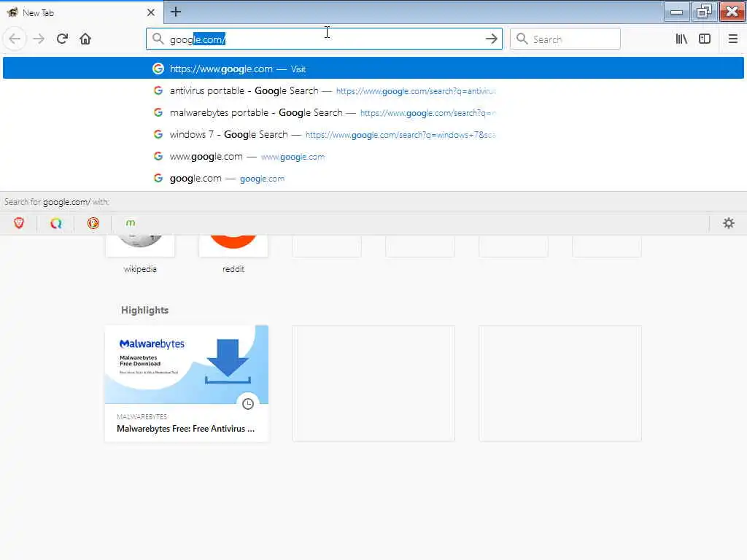Click the Search input box

click(x=565, y=39)
